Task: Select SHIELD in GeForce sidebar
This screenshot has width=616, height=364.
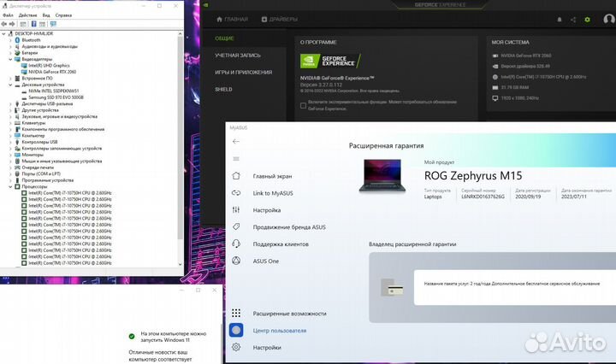Action: (x=223, y=89)
